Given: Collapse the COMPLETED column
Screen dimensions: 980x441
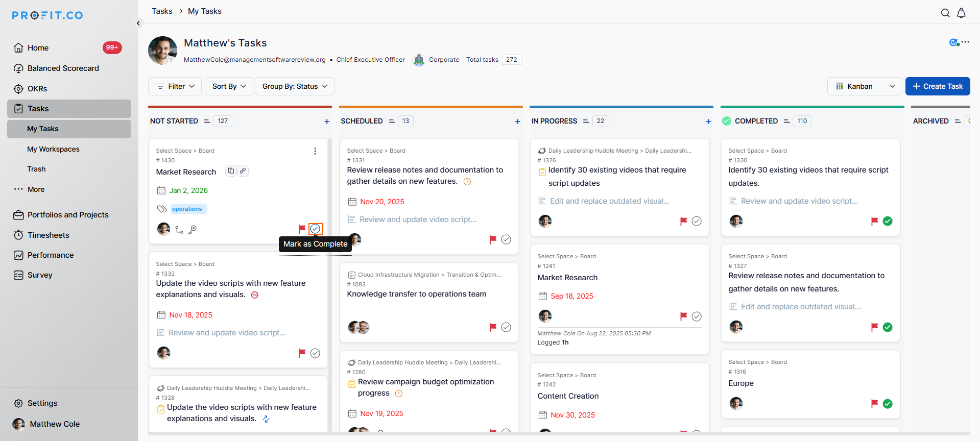Looking at the screenshot, I should pos(787,121).
